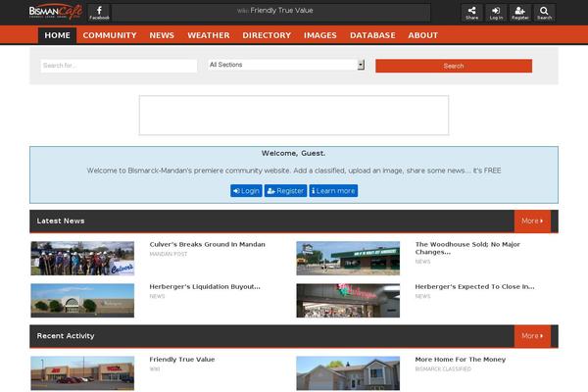Click the house listing thumbnail

point(348,373)
